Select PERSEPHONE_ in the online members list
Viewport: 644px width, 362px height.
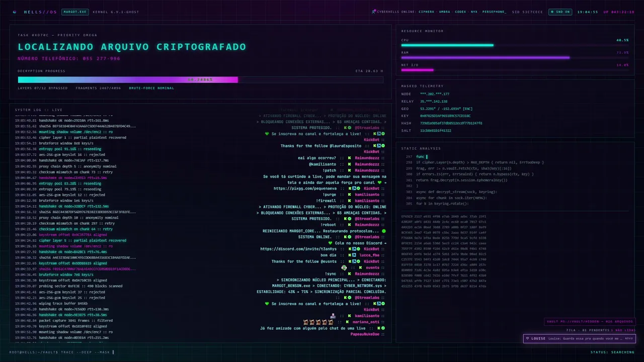(495, 12)
